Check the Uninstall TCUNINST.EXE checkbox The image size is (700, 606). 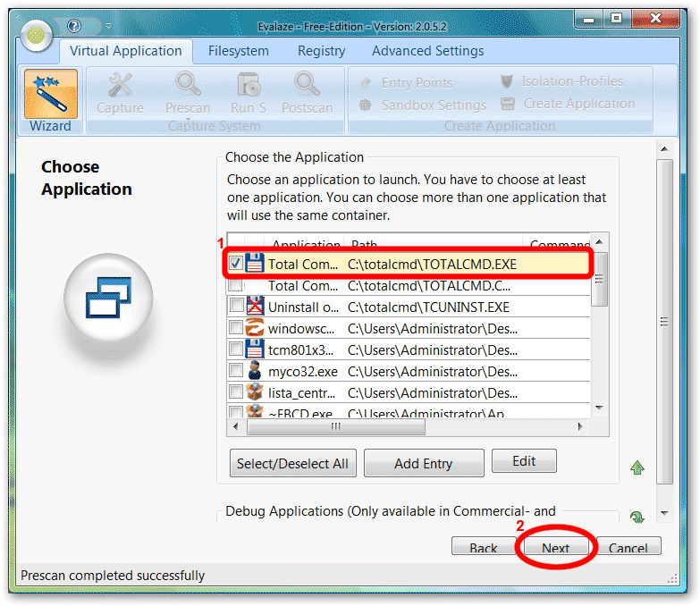click(236, 306)
